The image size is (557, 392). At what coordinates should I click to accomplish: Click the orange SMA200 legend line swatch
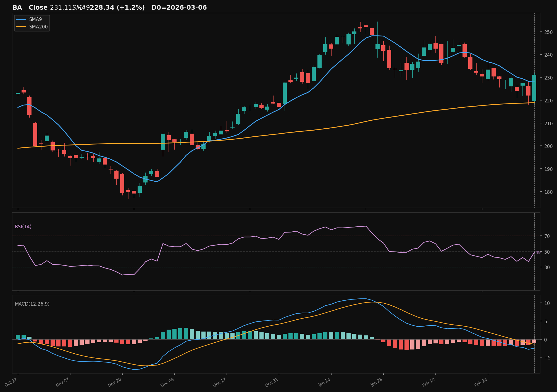coord(21,27)
